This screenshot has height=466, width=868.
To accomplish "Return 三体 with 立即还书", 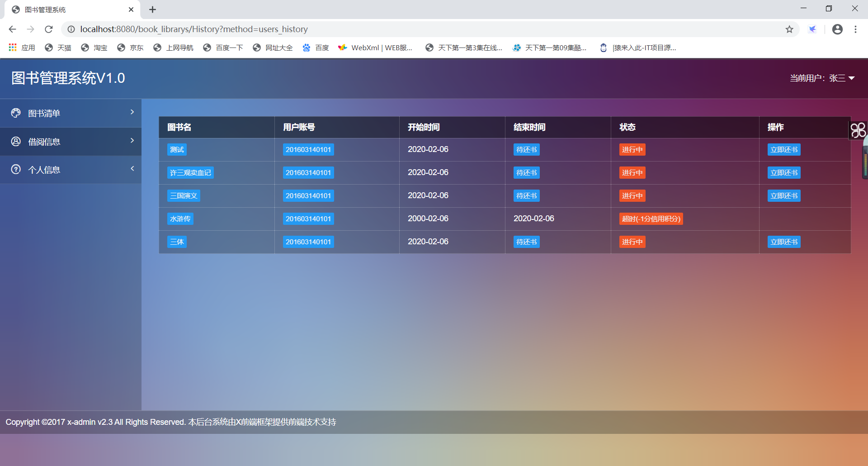I will tap(784, 242).
